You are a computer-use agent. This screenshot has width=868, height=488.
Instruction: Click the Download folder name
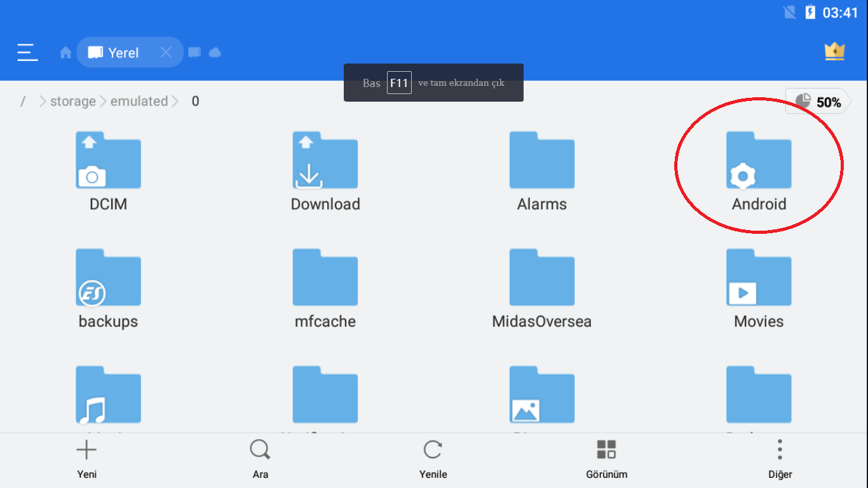[325, 204]
